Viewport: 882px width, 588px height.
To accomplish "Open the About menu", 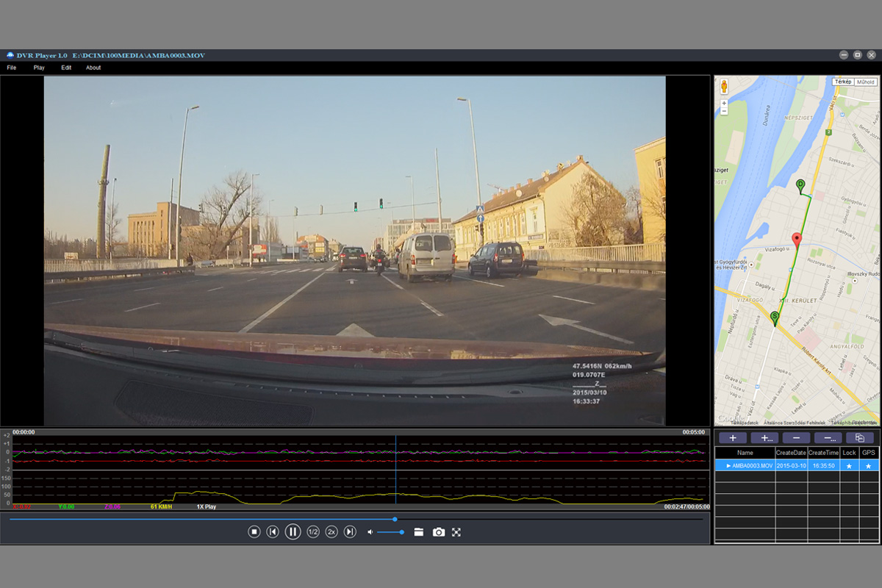I will 93,68.
